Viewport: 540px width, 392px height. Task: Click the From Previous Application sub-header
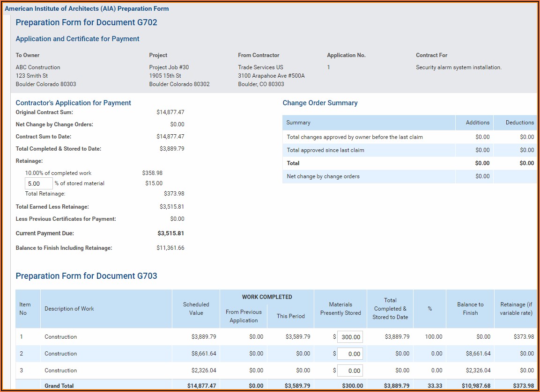(x=244, y=316)
